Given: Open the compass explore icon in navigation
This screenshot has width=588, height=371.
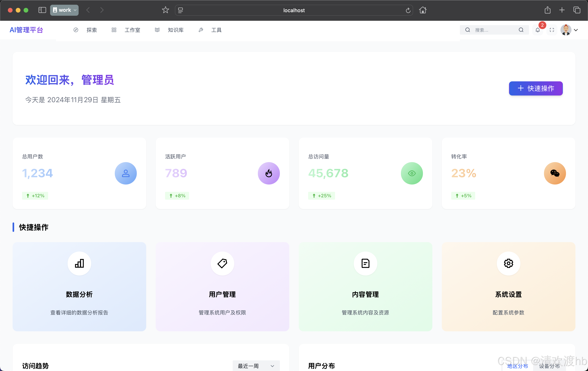Looking at the screenshot, I should (x=75, y=30).
